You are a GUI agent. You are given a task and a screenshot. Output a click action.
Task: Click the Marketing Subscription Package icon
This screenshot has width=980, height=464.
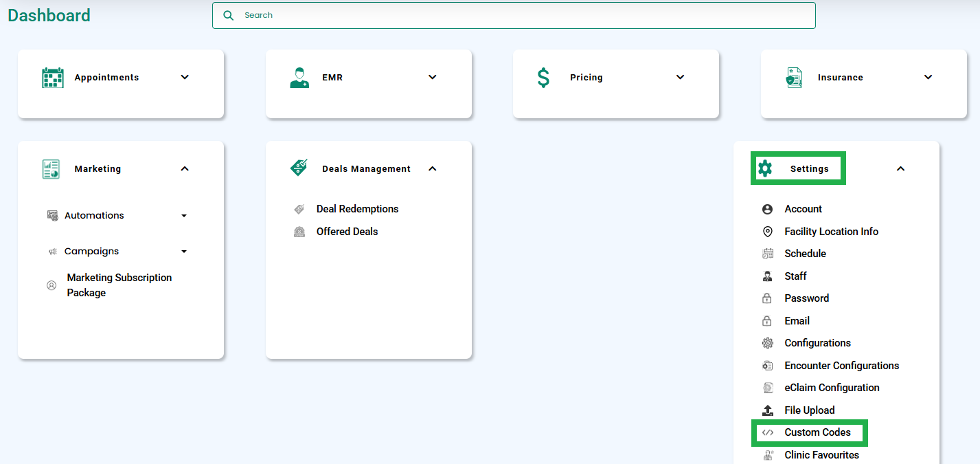(52, 285)
